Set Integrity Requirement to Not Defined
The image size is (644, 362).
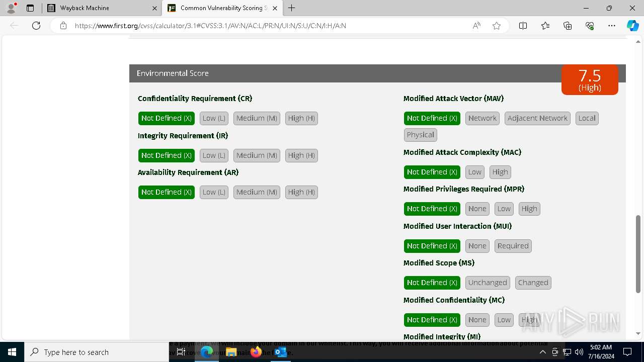[167, 155]
